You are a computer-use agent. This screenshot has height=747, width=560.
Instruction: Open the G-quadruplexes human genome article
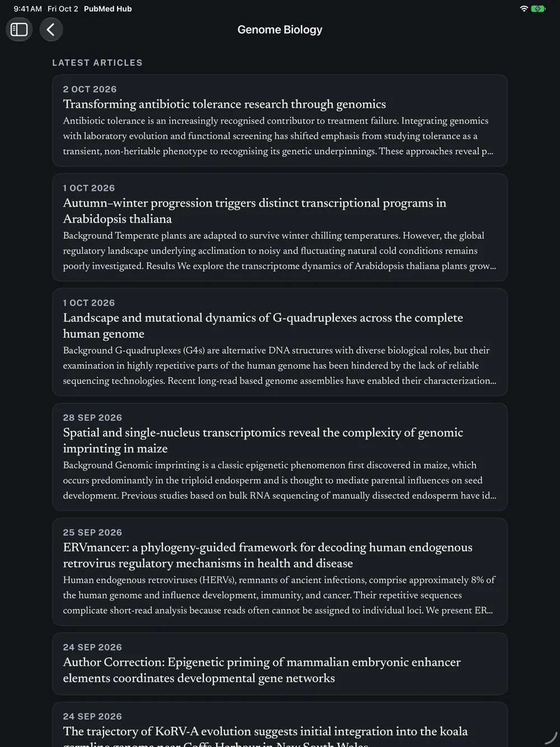point(280,342)
